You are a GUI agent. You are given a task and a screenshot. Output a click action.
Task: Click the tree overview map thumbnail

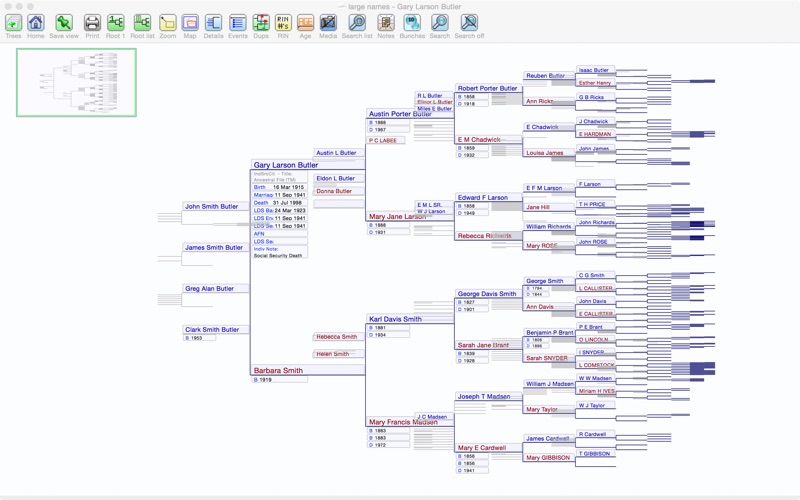[x=76, y=83]
